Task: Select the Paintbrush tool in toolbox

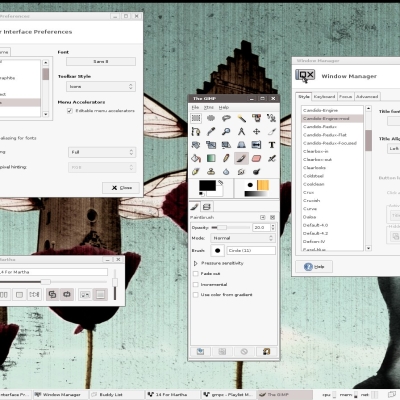Action: pos(241,158)
